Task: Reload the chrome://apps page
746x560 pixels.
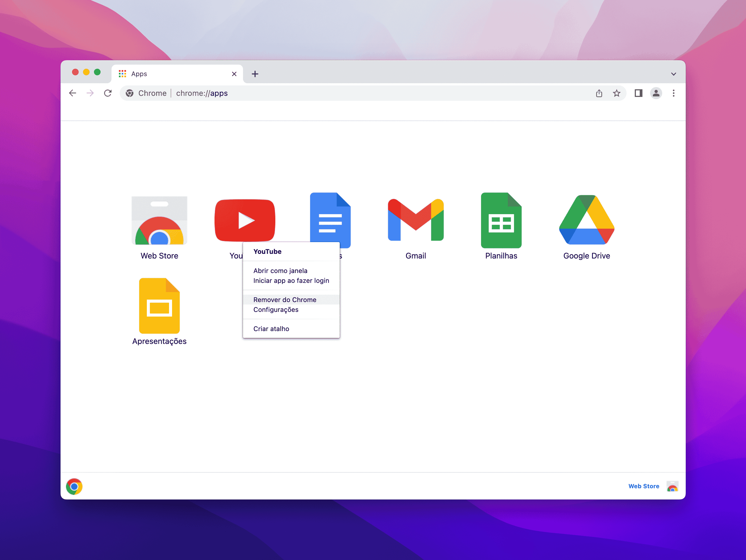Action: (108, 93)
